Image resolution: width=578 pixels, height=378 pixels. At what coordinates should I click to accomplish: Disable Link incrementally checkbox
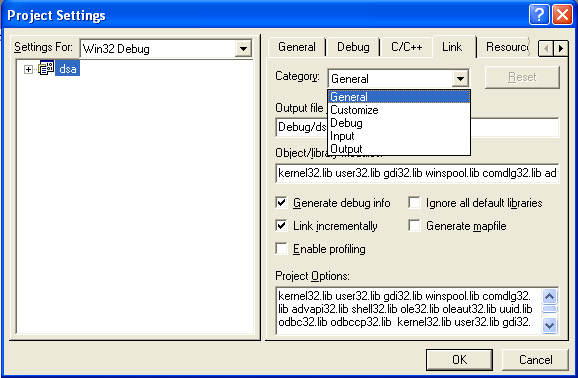(x=281, y=225)
